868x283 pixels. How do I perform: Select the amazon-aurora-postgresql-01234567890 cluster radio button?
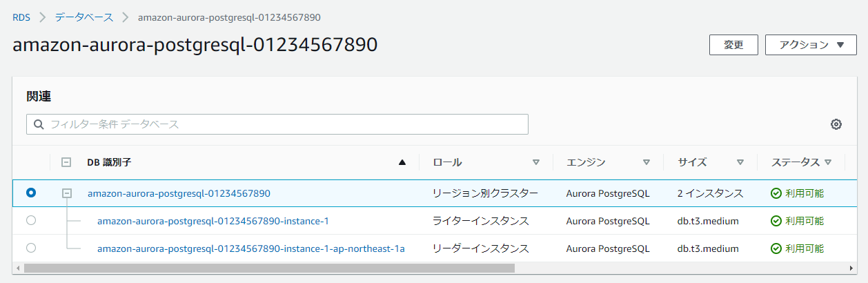(31, 193)
